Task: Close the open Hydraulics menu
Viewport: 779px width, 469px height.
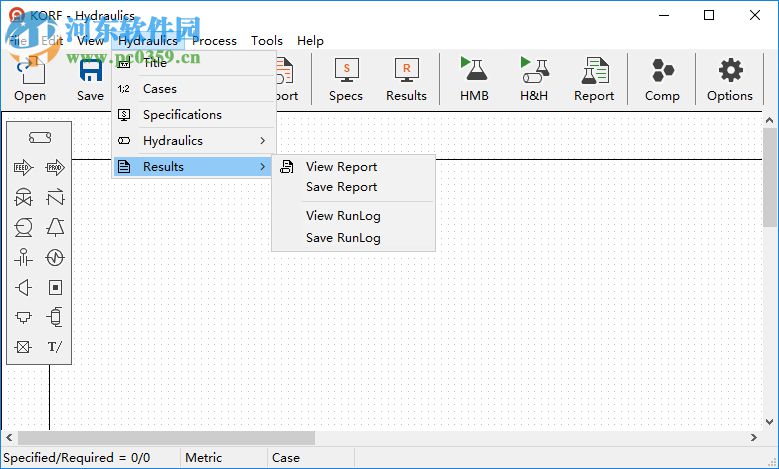Action: (x=148, y=41)
